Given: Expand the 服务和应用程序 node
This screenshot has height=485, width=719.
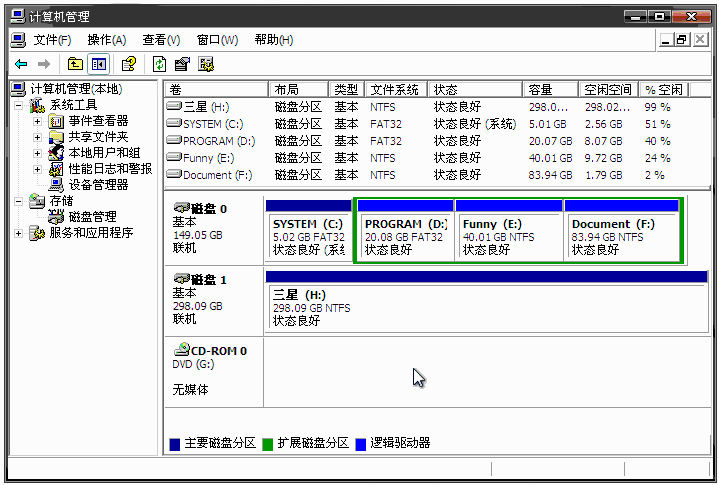Looking at the screenshot, I should pyautogui.click(x=18, y=233).
